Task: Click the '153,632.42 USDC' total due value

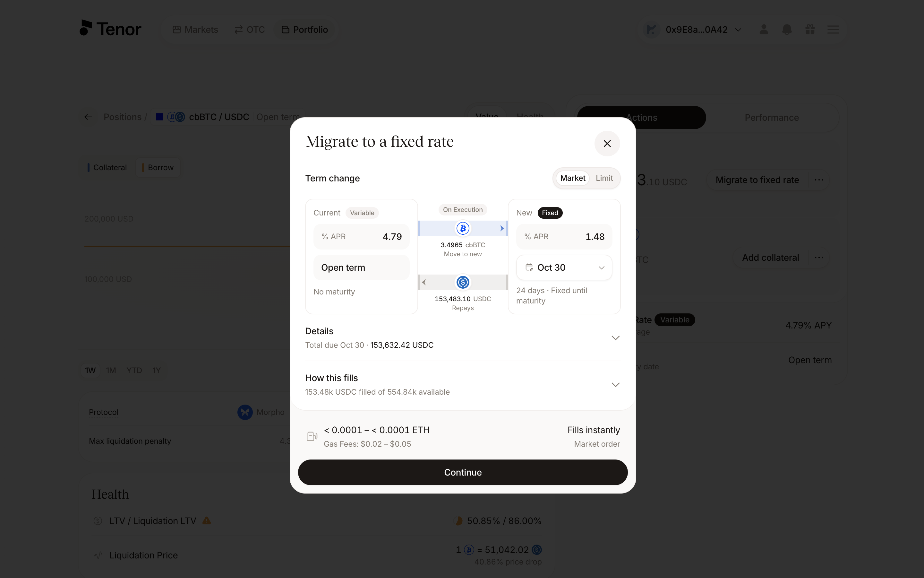Action: point(402,345)
